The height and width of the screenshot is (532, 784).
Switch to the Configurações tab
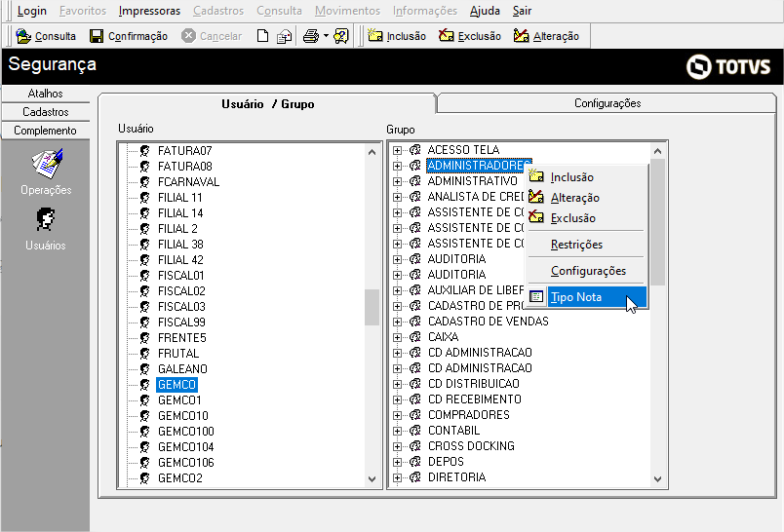(607, 103)
